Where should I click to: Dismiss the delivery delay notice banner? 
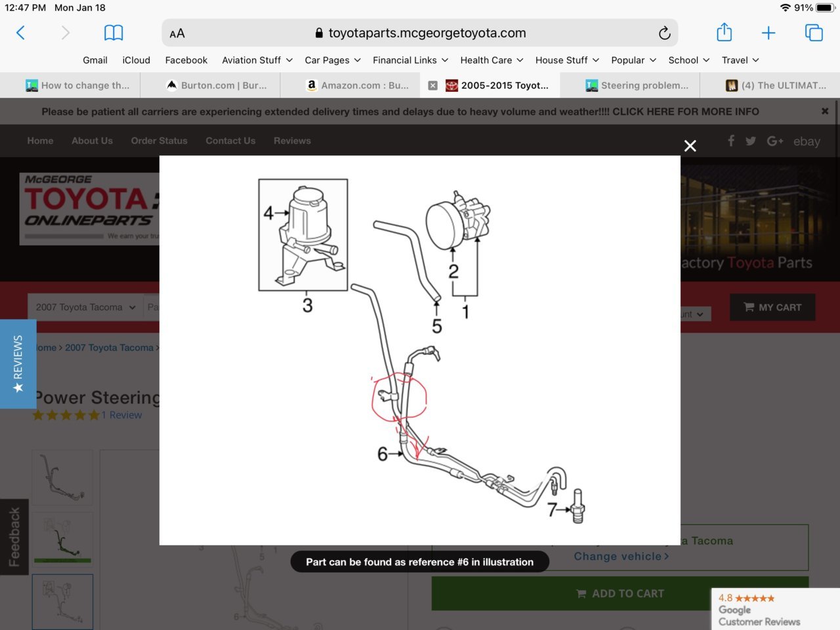click(x=825, y=112)
